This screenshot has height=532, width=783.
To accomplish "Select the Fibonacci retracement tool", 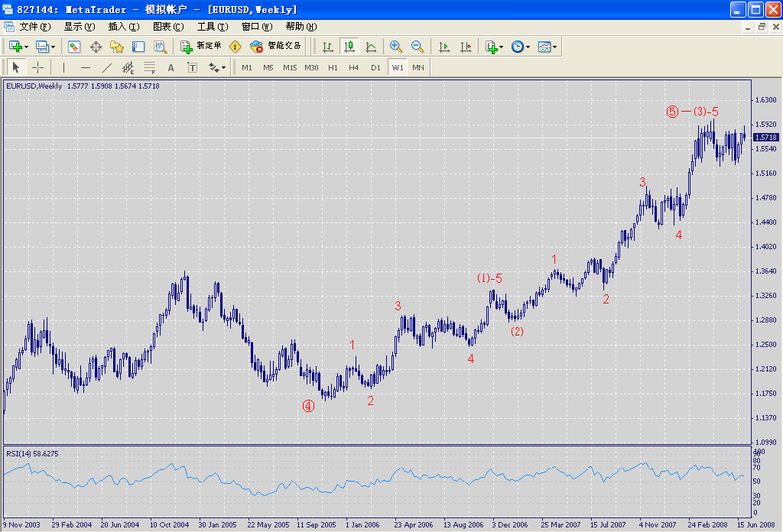I will click(150, 67).
